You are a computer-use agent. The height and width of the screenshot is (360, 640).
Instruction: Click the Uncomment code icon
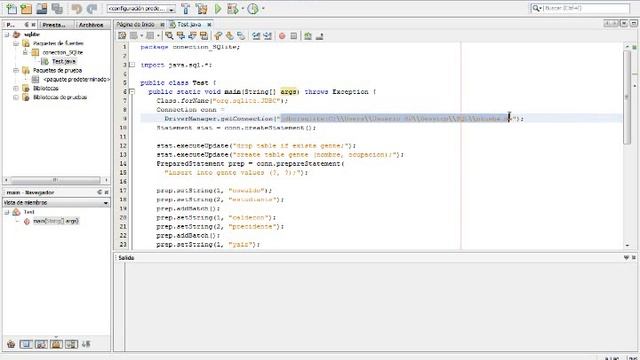coord(320,36)
